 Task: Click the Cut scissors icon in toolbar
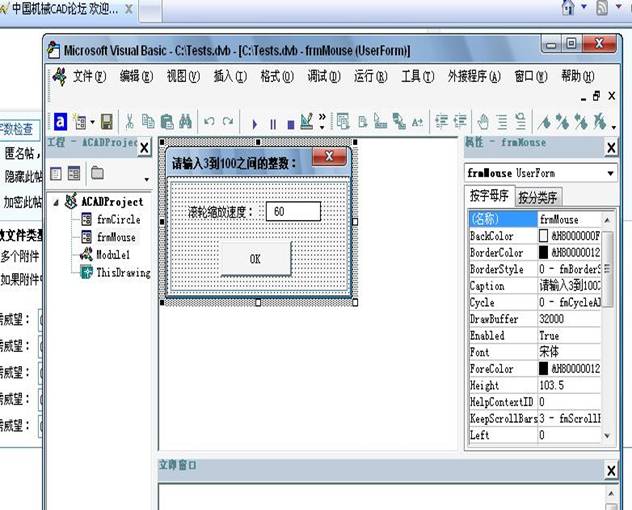[x=129, y=122]
